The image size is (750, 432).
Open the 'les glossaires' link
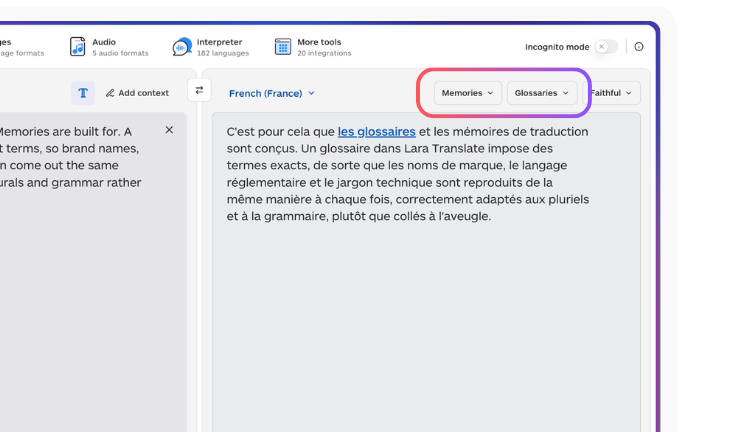coord(376,132)
